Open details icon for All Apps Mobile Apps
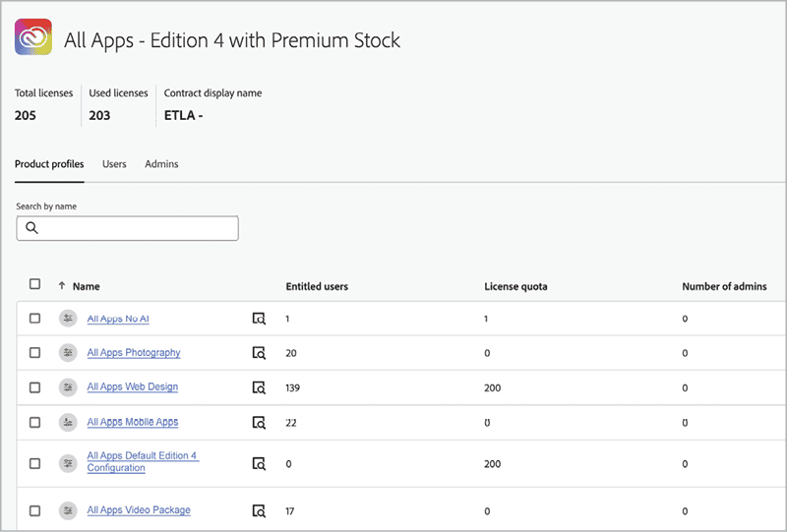The width and height of the screenshot is (787, 532). [x=259, y=423]
